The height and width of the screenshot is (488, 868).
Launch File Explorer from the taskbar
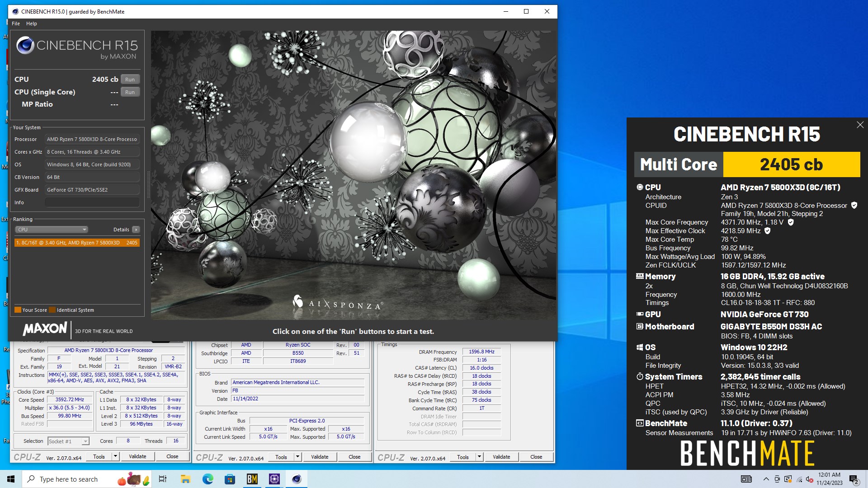click(x=185, y=479)
